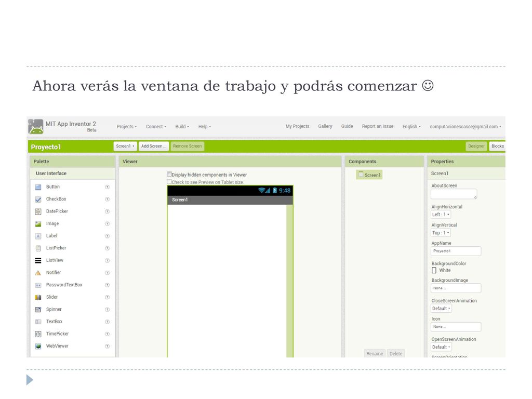Image resolution: width=532 pixels, height=399 pixels.
Task: Open the AlignVertical Top dropdown
Action: [x=441, y=233]
